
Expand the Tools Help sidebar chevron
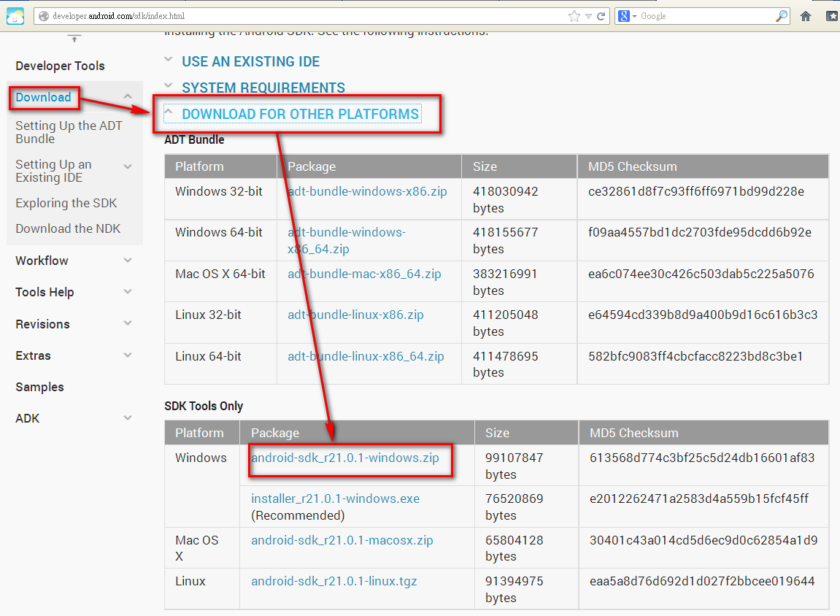tap(128, 292)
